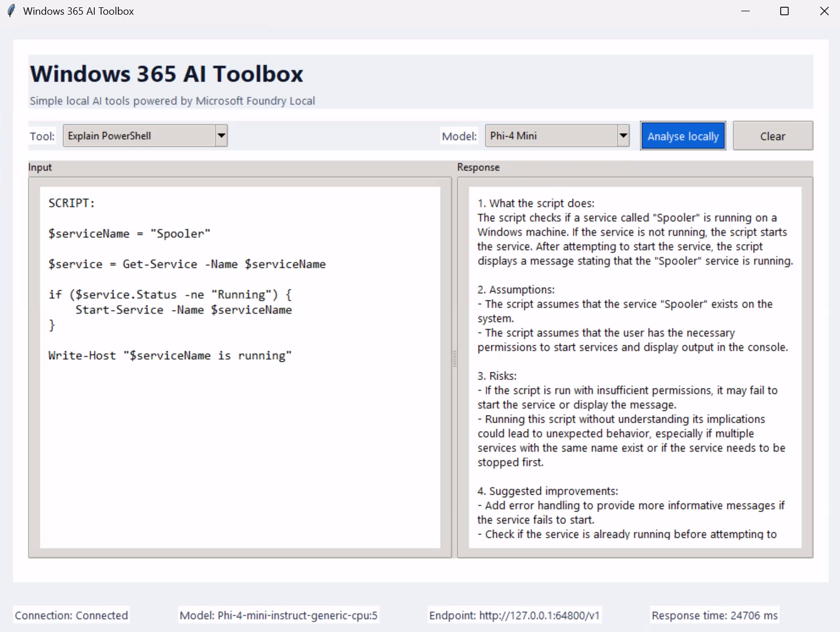The image size is (840, 632).
Task: Click the line 'Start-Service -Name $serviceName'
Action: [x=184, y=310]
